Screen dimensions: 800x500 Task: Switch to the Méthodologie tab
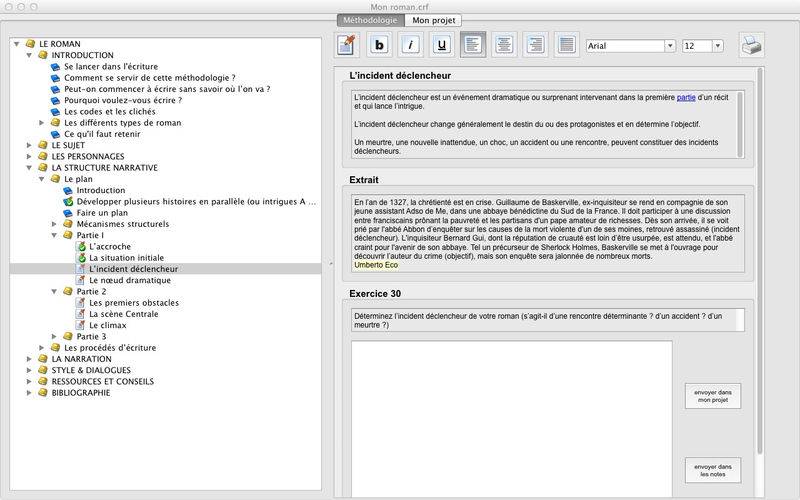pyautogui.click(x=370, y=20)
